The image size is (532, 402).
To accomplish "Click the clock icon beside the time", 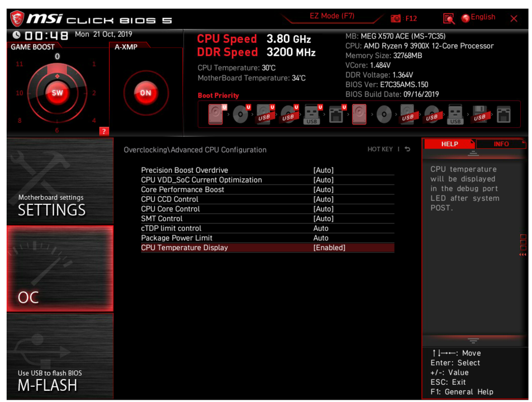I will tap(16, 35).
